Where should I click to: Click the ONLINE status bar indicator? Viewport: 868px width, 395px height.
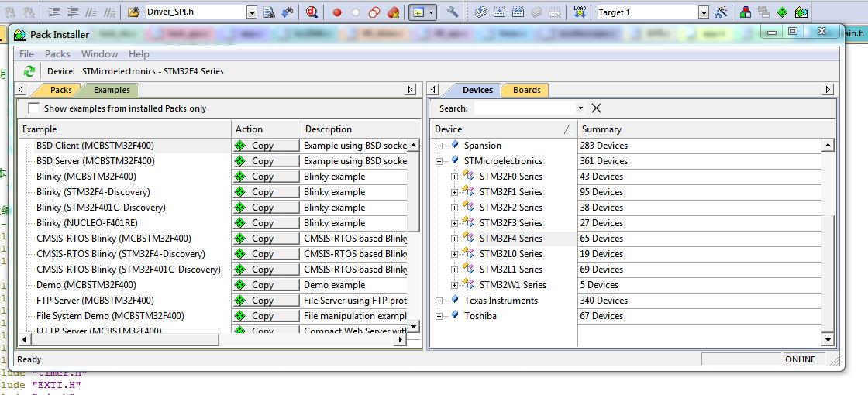point(801,359)
